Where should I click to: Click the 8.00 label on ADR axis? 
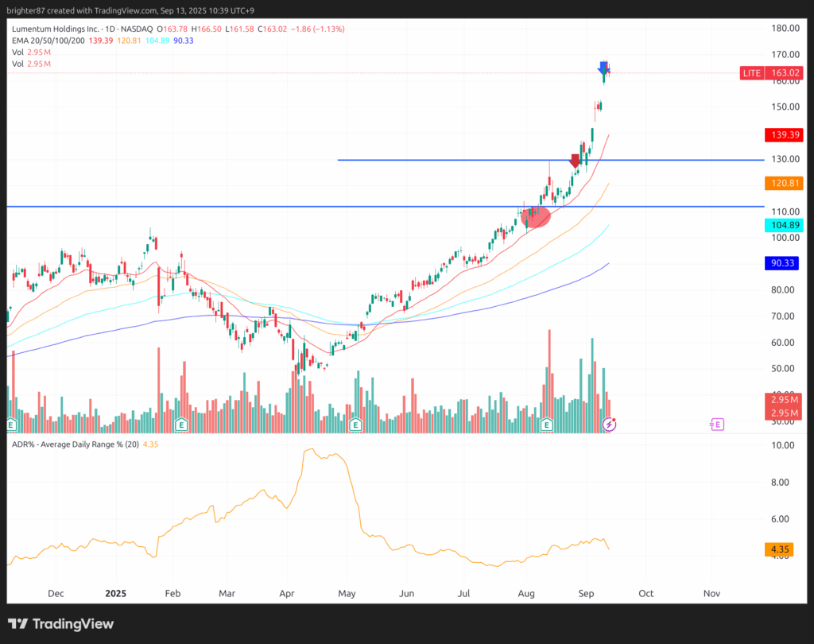tap(781, 482)
